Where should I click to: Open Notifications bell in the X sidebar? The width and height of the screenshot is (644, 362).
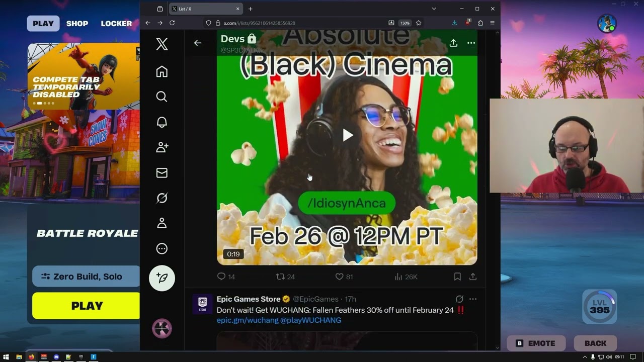pyautogui.click(x=162, y=122)
